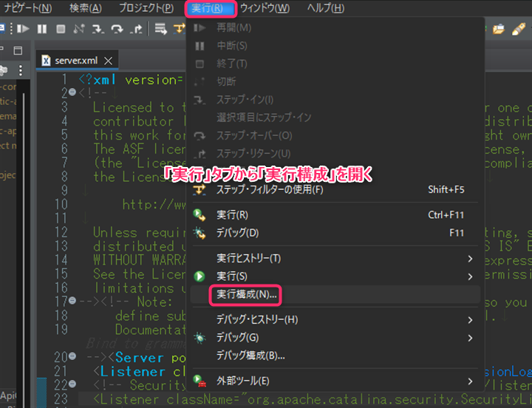
Task: Click the left panel vertical scrollbar
Action: [24, 237]
